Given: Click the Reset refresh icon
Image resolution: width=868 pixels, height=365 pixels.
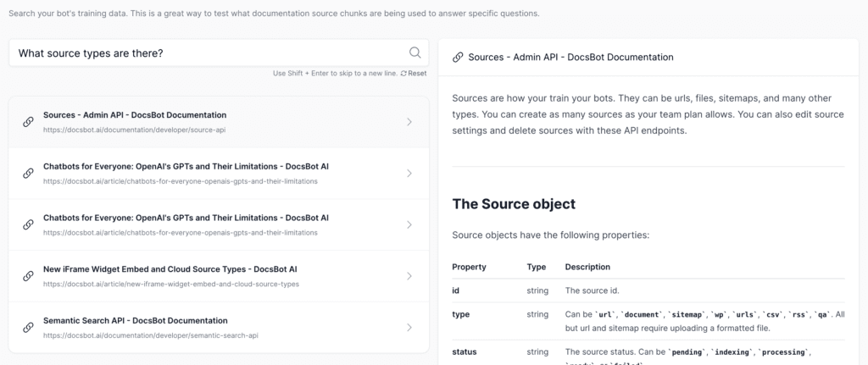Looking at the screenshot, I should coord(403,74).
